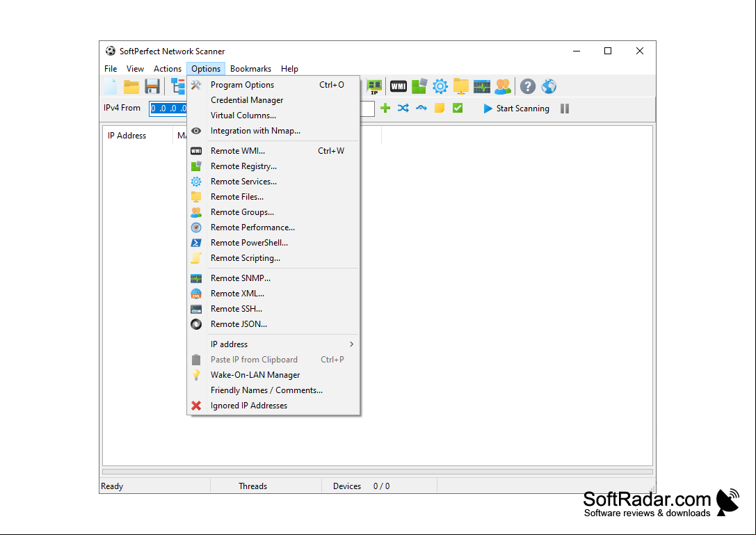Click the globe toolbar icon
756x535 pixels.
click(549, 86)
